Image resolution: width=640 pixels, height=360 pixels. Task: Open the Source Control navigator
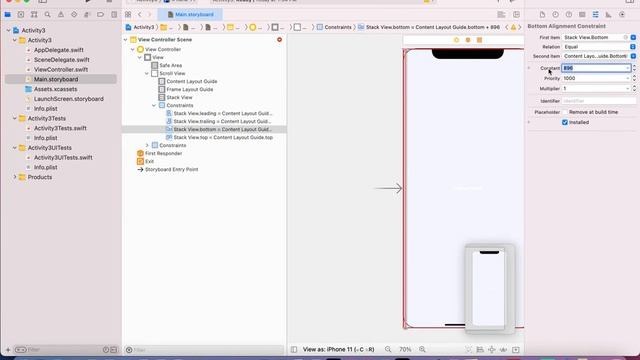[21, 15]
